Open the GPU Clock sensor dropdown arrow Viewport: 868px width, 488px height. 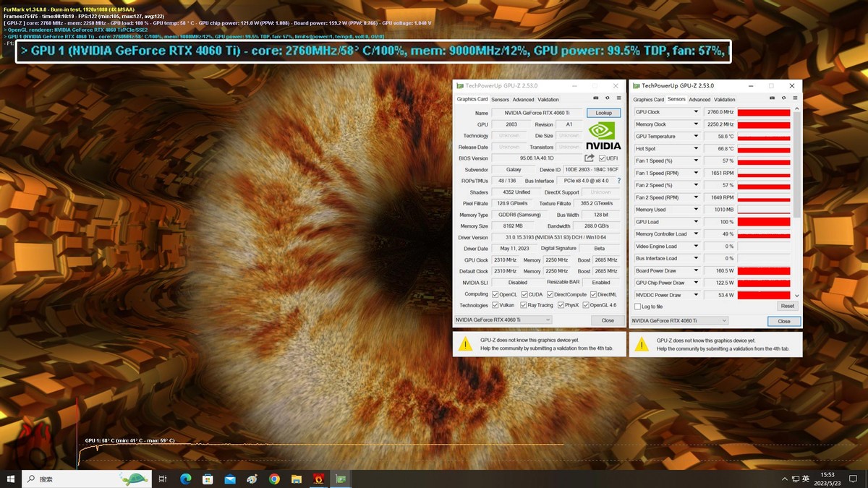696,112
